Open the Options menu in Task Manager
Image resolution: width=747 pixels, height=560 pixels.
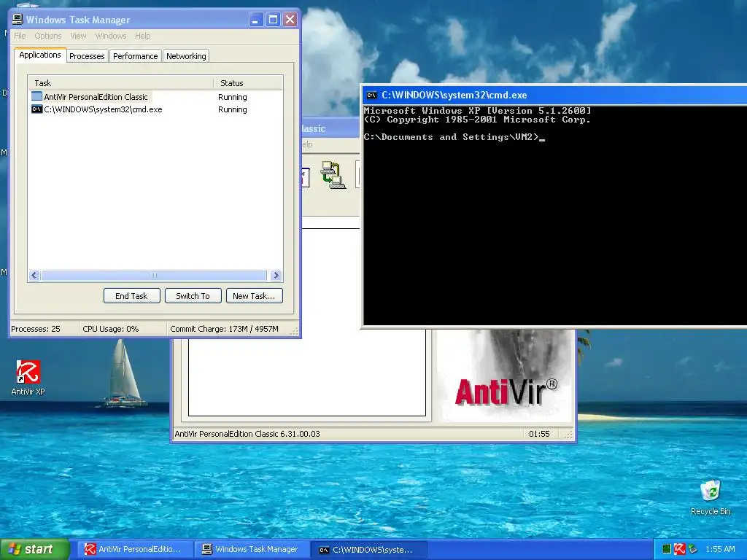click(47, 36)
